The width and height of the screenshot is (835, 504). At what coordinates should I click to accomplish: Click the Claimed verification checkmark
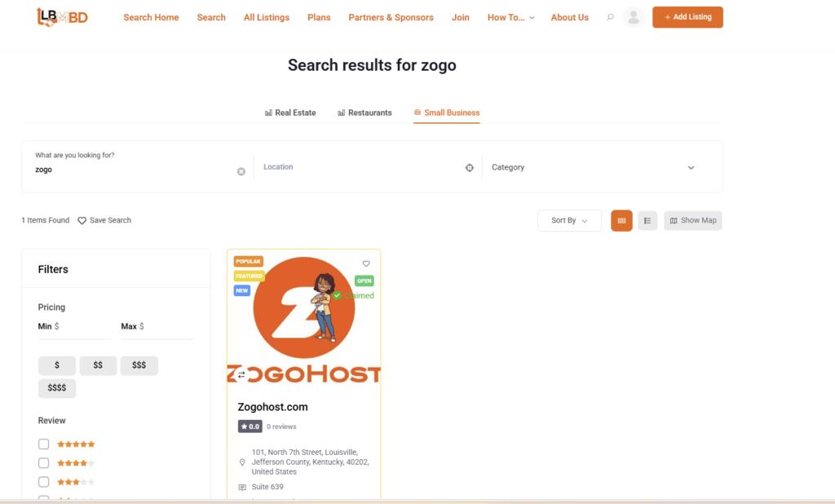[x=337, y=296]
